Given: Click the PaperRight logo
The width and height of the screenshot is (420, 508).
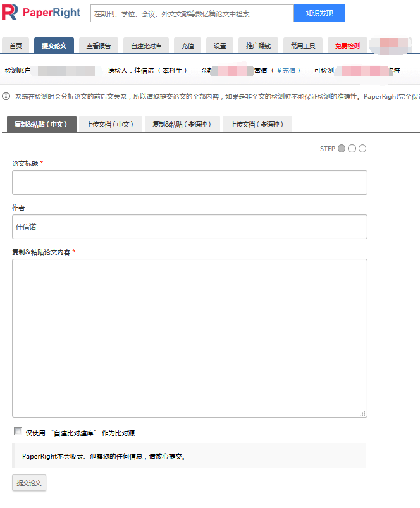Looking at the screenshot, I should [41, 13].
